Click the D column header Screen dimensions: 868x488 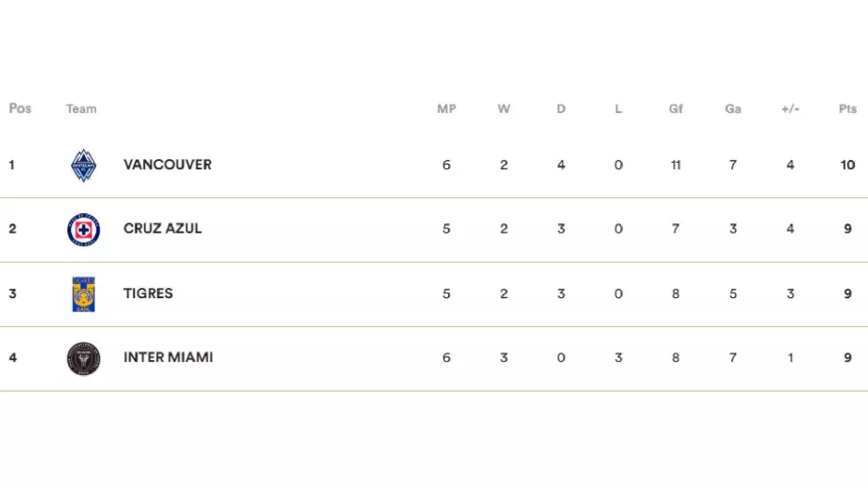561,109
